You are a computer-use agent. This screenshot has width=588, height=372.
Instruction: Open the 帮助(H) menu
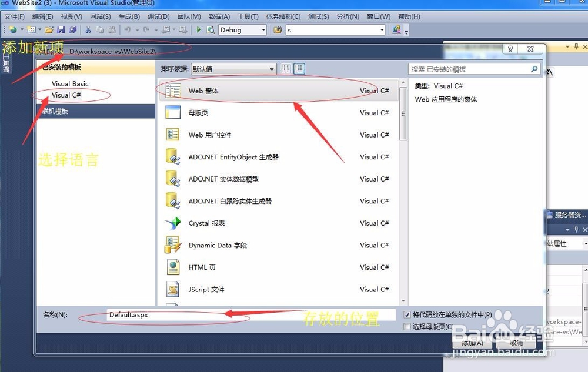(409, 16)
